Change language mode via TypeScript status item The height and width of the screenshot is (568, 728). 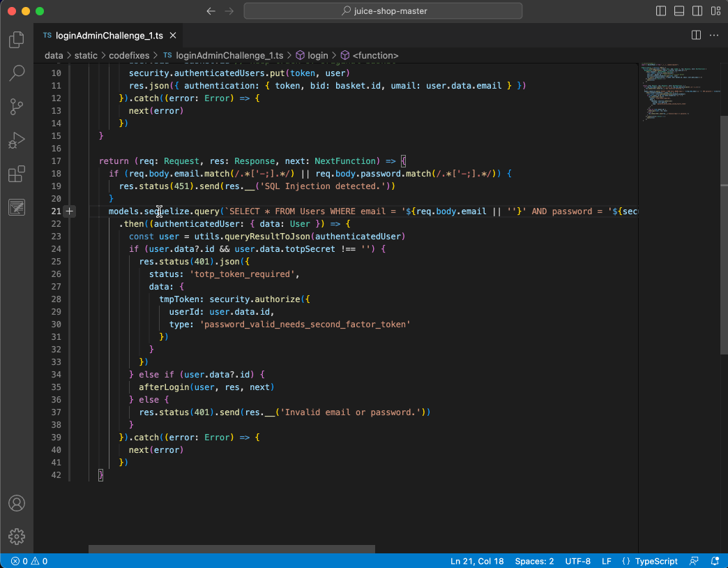click(649, 561)
